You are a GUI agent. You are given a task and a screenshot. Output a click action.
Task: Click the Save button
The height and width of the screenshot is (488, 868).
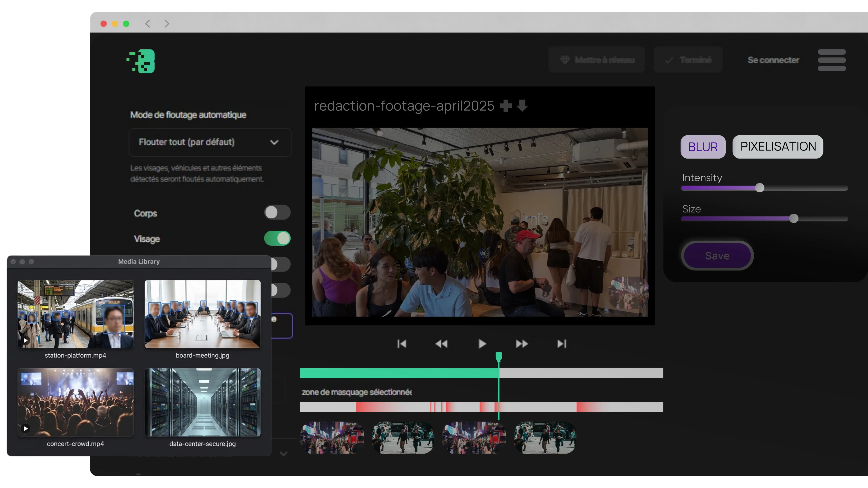(717, 256)
